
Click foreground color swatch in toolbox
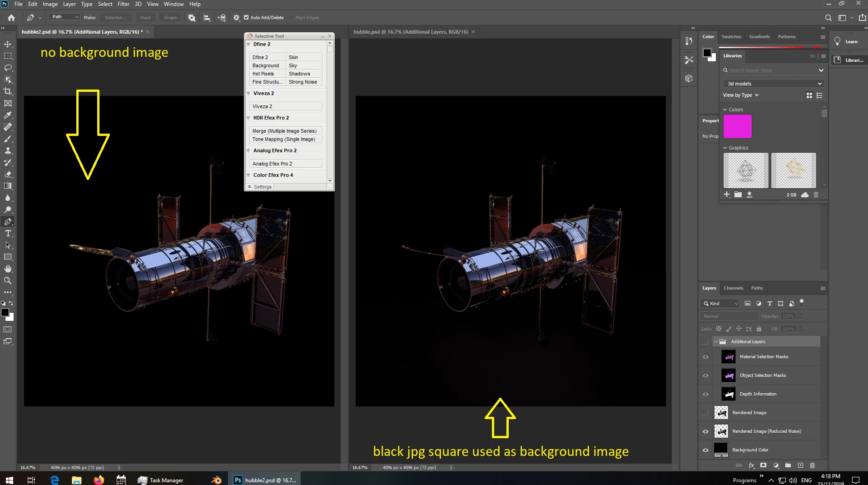point(5,312)
